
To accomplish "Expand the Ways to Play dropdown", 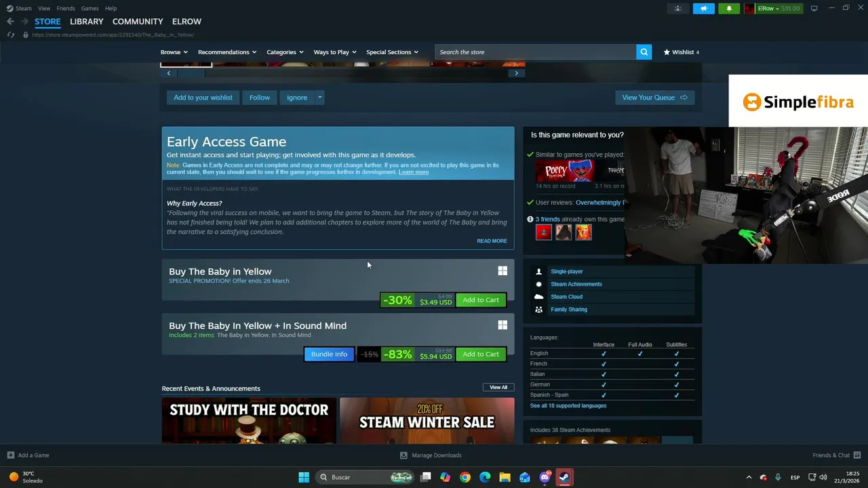I will [x=335, y=52].
